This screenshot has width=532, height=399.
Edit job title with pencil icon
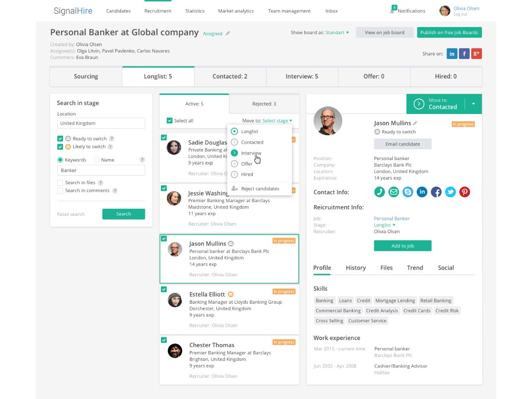(x=228, y=33)
